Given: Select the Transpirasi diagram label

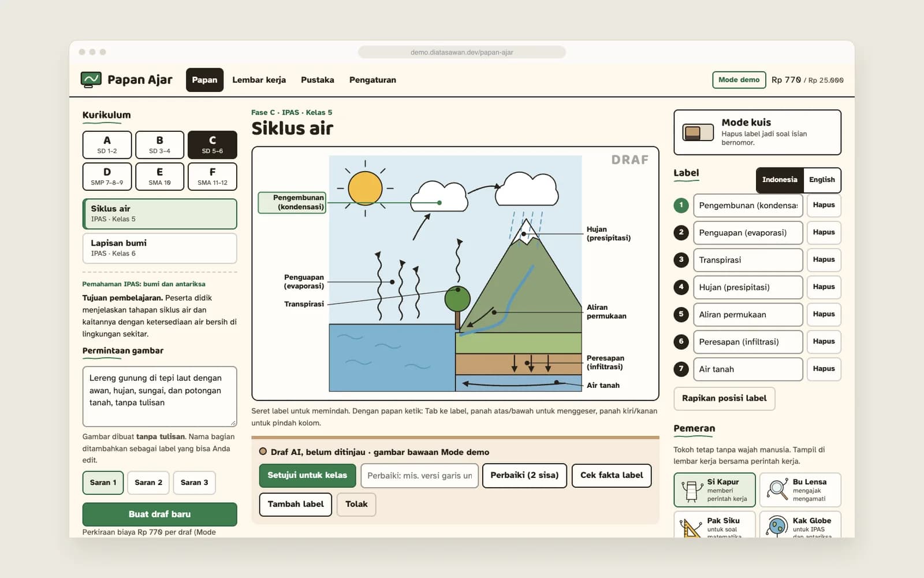Looking at the screenshot, I should tap(304, 304).
